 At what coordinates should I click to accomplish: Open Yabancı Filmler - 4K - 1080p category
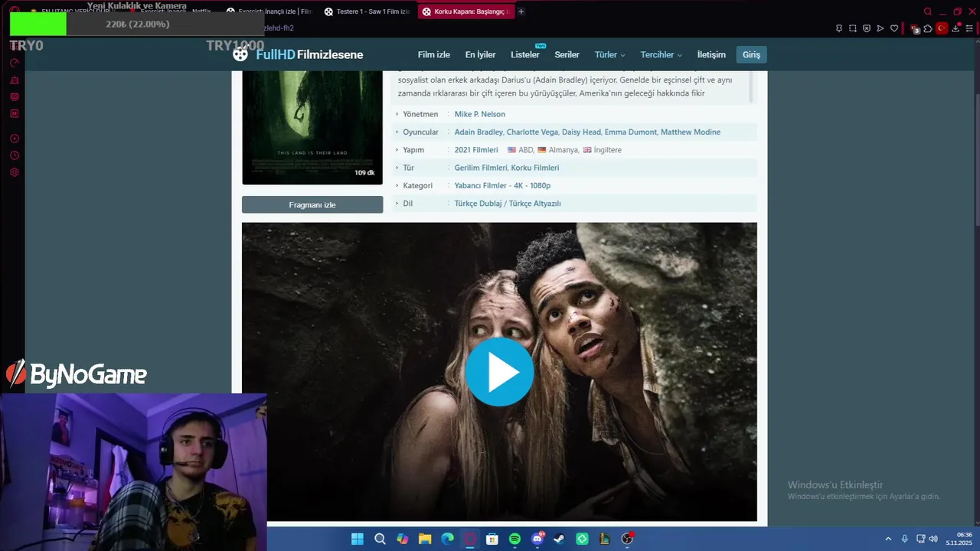pos(502,185)
